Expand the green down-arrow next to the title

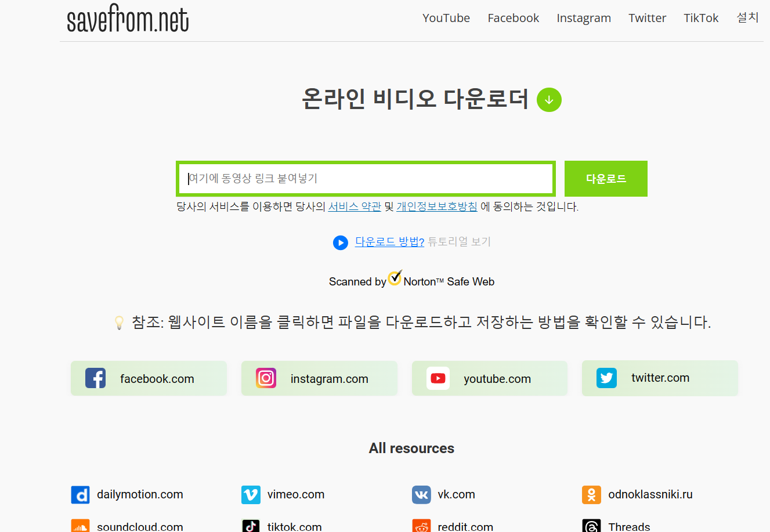tap(549, 100)
